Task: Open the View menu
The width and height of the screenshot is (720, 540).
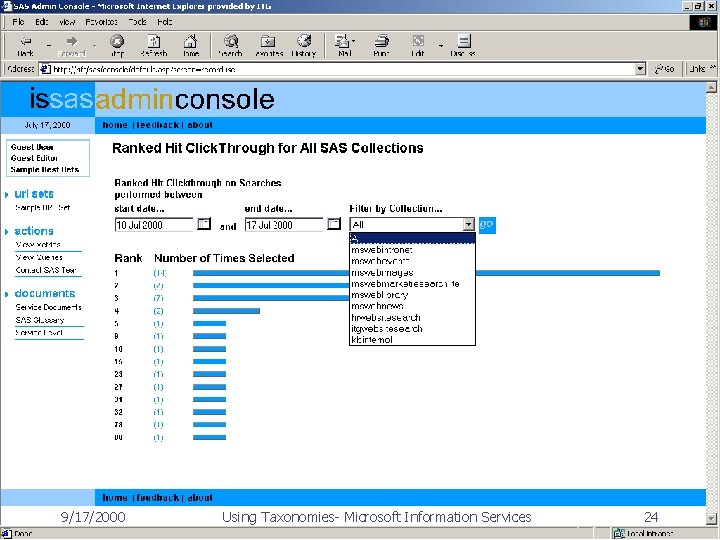Action: (x=67, y=22)
